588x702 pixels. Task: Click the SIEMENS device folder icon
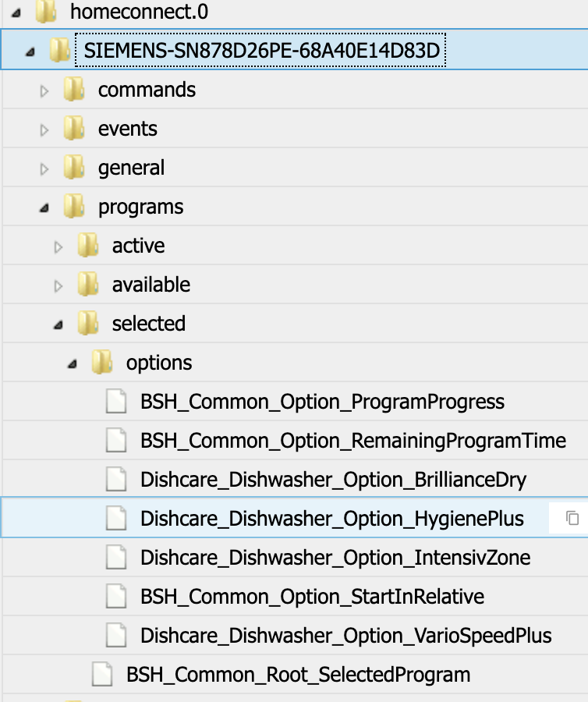point(60,49)
